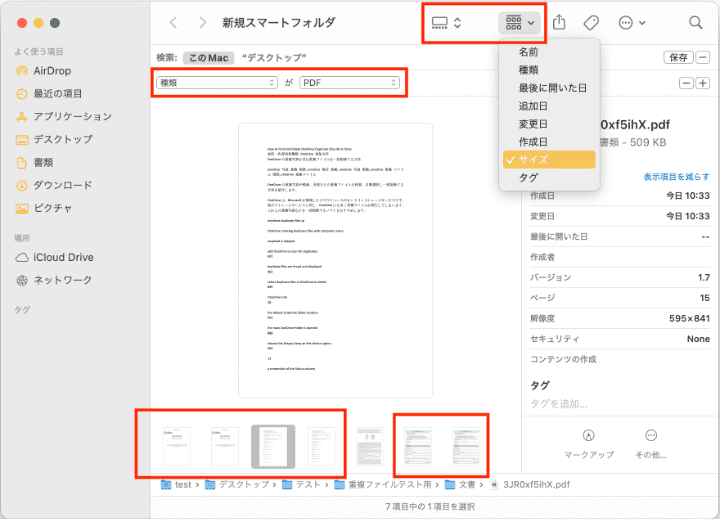Open the ellipsis action menu in toolbar
Image resolution: width=720 pixels, height=519 pixels.
click(631, 22)
